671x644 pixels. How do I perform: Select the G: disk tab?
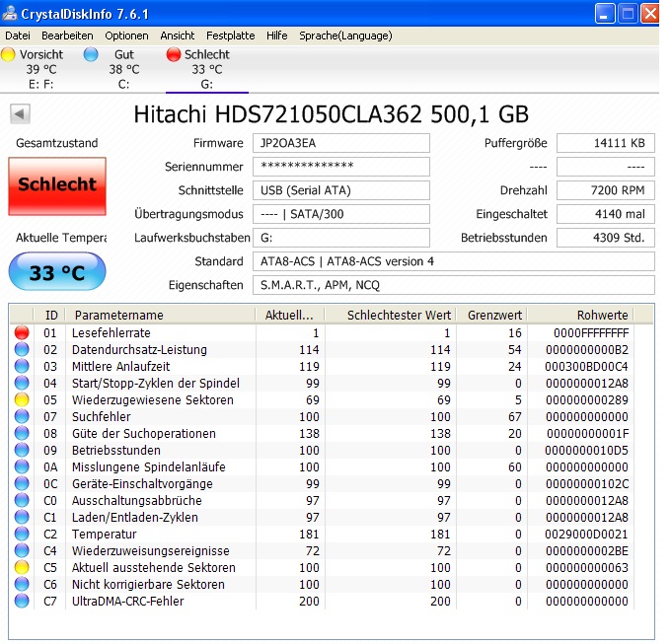(207, 69)
